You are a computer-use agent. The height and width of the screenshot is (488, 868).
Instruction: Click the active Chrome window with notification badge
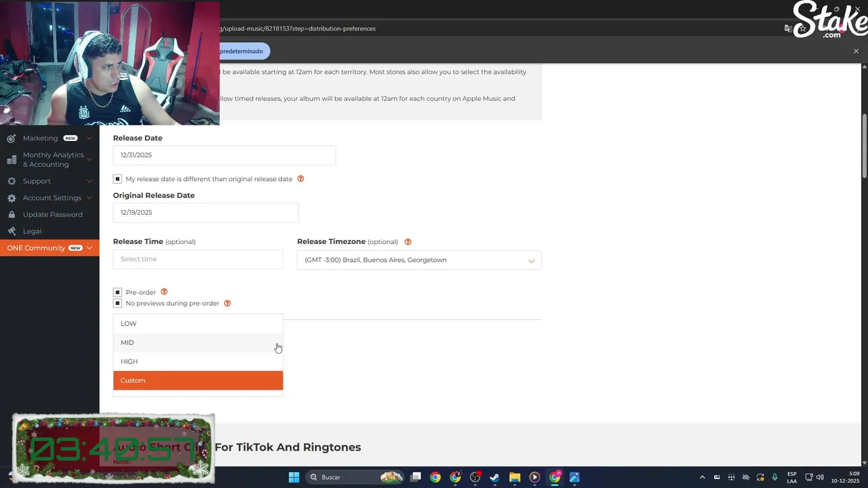coord(555,477)
